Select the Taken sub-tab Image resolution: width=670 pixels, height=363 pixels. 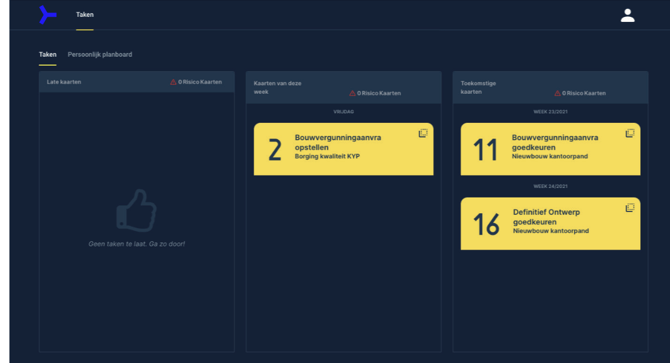[x=47, y=55]
